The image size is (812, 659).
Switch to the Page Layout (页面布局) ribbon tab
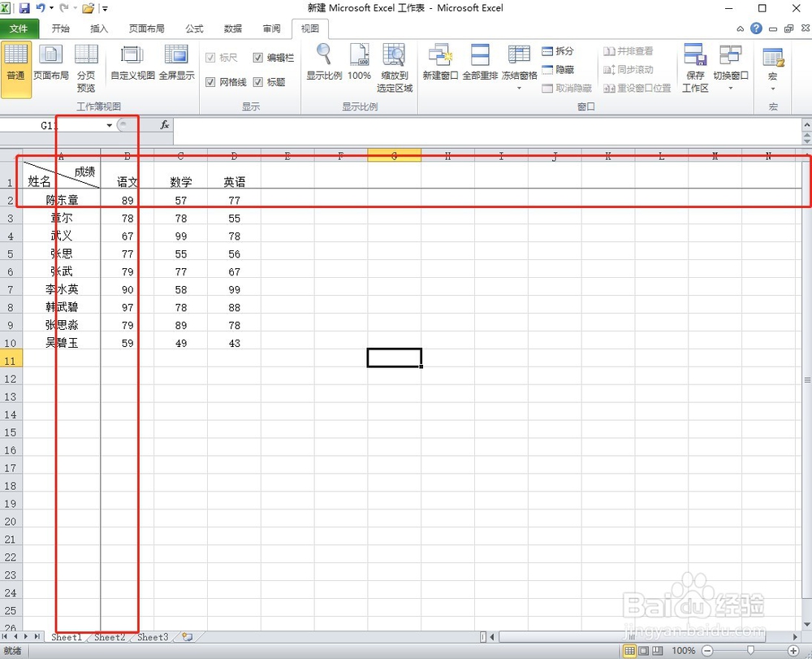click(x=146, y=28)
